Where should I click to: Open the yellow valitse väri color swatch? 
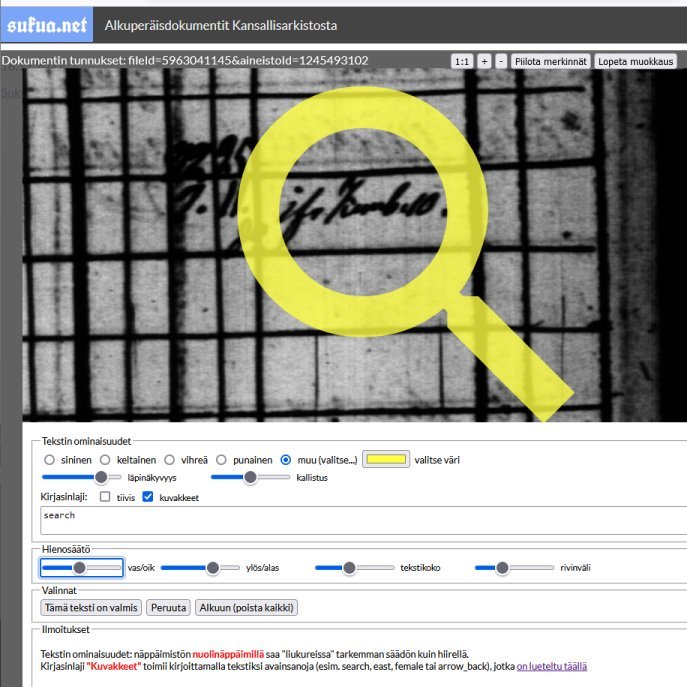tap(386, 459)
